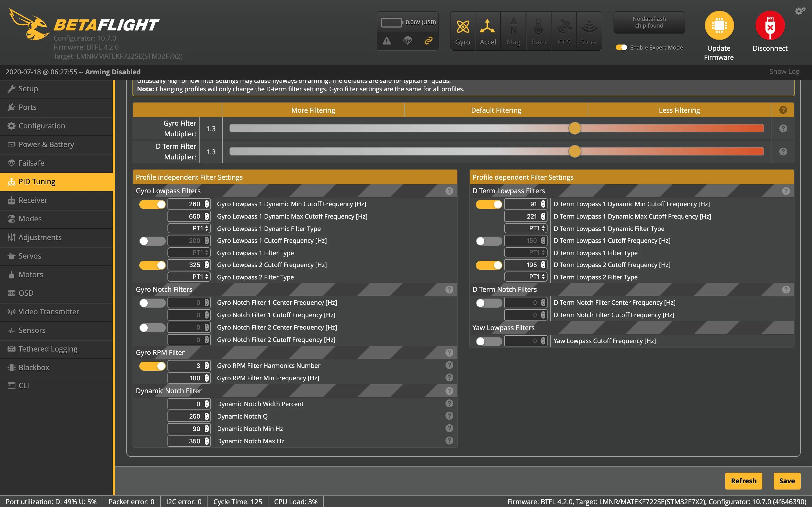
Task: Click the D Term Filter Multiplier slider handle
Action: tap(575, 152)
